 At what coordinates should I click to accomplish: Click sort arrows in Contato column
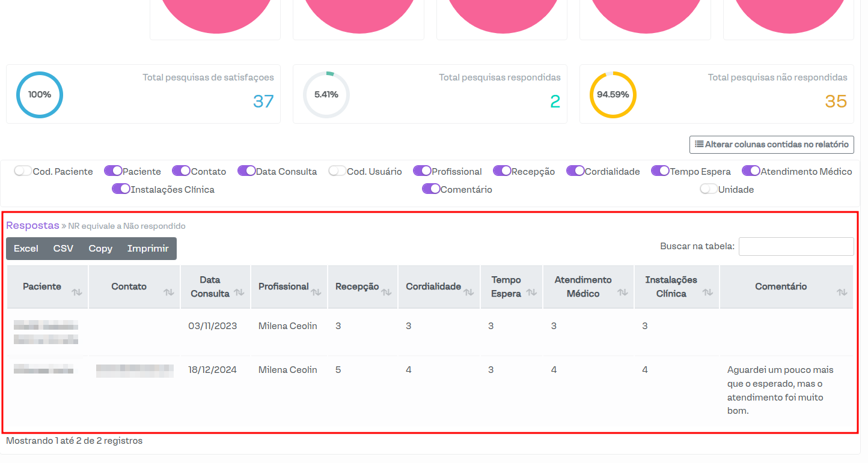[x=169, y=292]
